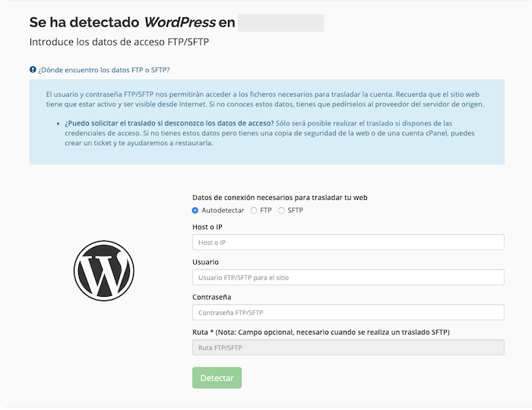Click the Ruta FTP/SFTP path field

pos(348,348)
